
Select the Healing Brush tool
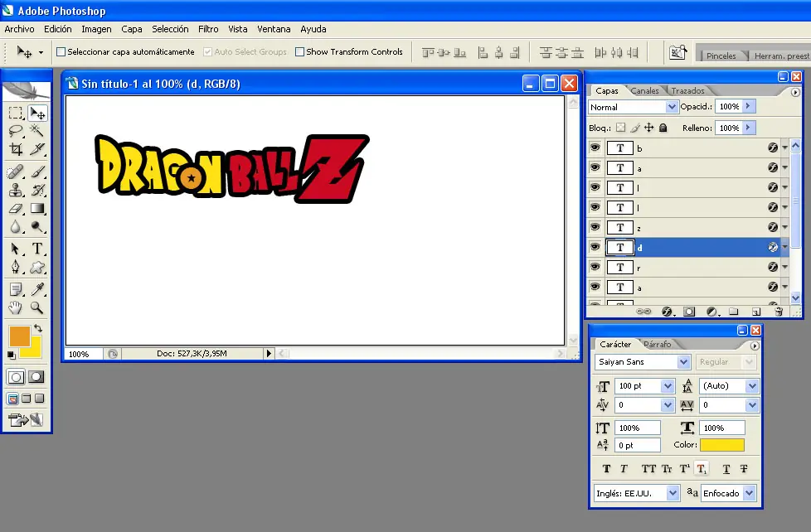16,172
